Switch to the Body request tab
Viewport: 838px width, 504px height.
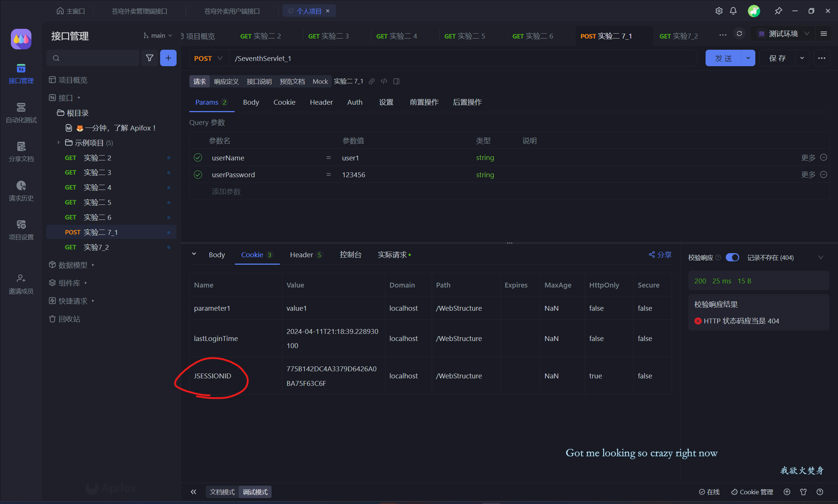tap(251, 102)
